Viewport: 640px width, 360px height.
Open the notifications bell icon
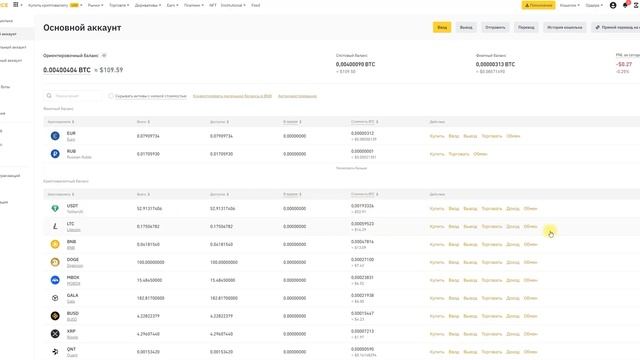625,5
